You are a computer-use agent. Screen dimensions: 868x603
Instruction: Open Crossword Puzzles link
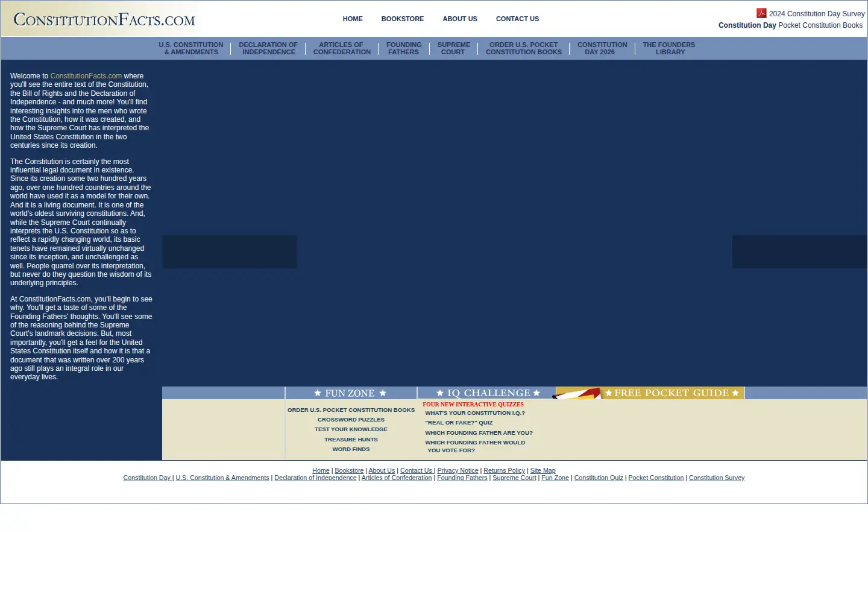click(x=351, y=420)
